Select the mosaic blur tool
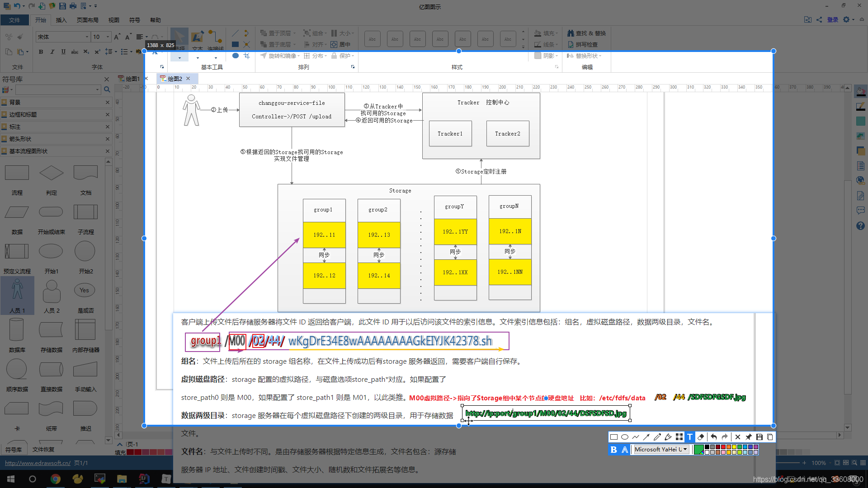The width and height of the screenshot is (868, 488). [x=679, y=437]
